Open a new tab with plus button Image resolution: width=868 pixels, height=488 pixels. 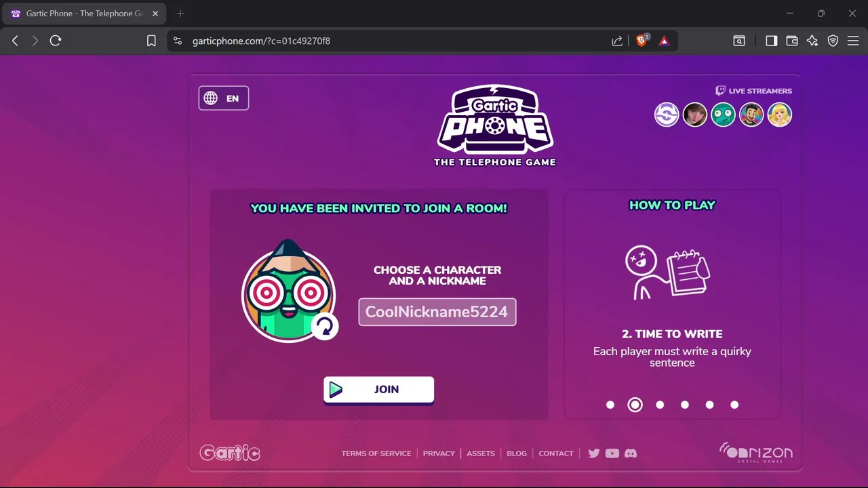[180, 14]
